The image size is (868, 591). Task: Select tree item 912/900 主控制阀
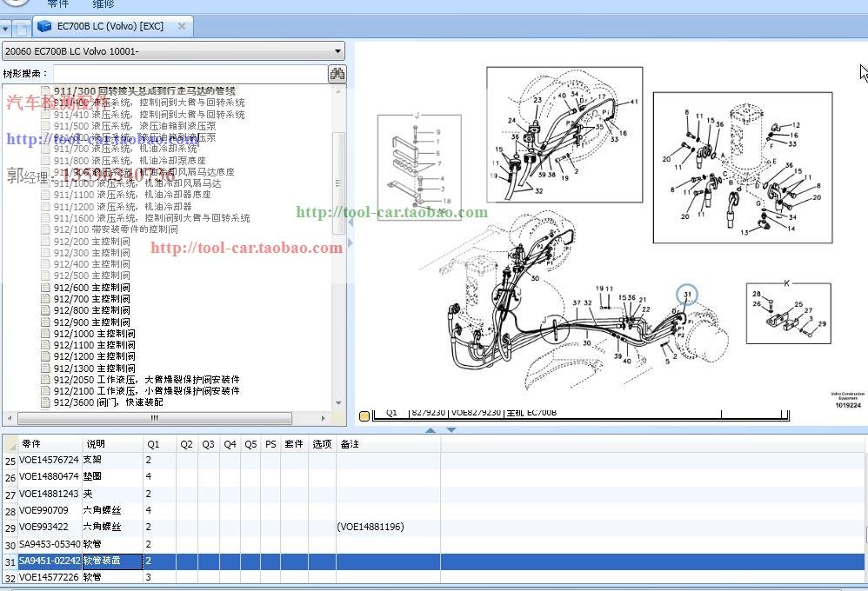[x=91, y=322]
